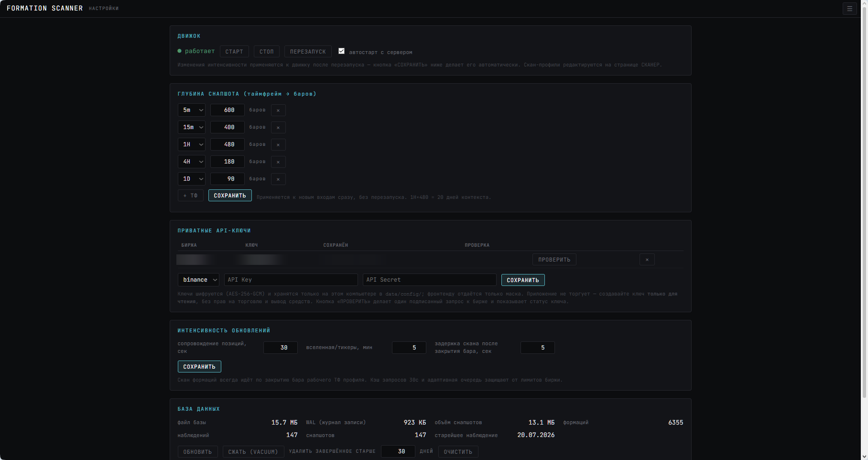Remove the 4H timeframe row
The height and width of the screenshot is (460, 868).
[278, 162]
